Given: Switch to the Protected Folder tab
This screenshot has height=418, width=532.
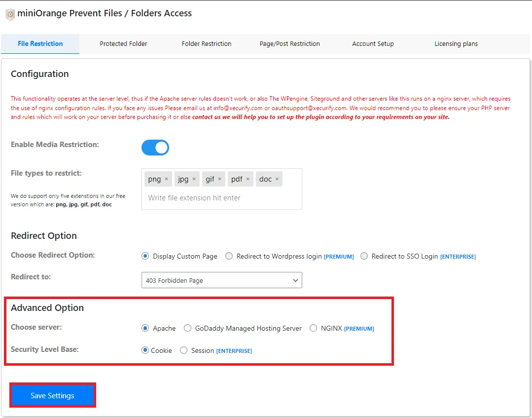Looking at the screenshot, I should click(123, 43).
